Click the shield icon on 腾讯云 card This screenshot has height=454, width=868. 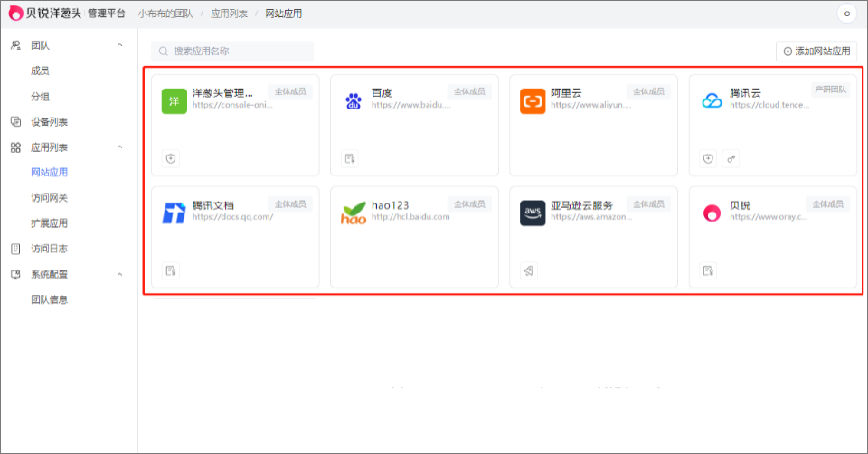click(709, 158)
